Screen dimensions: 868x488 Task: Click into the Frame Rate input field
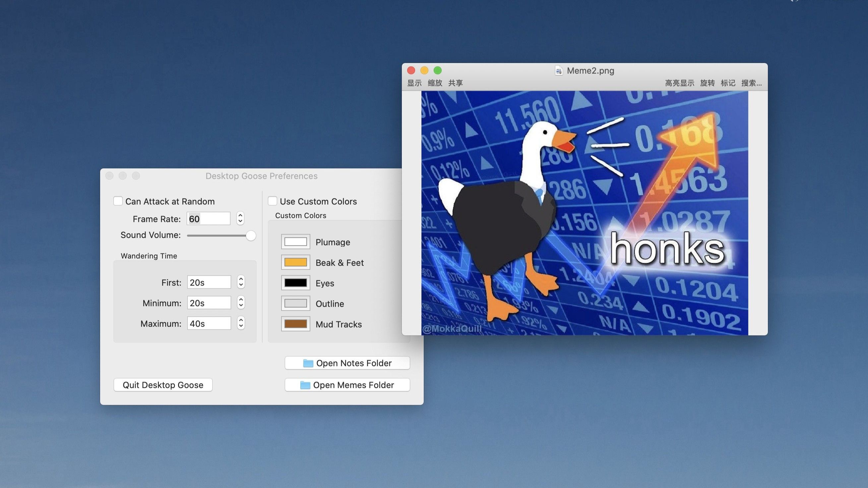coord(208,219)
